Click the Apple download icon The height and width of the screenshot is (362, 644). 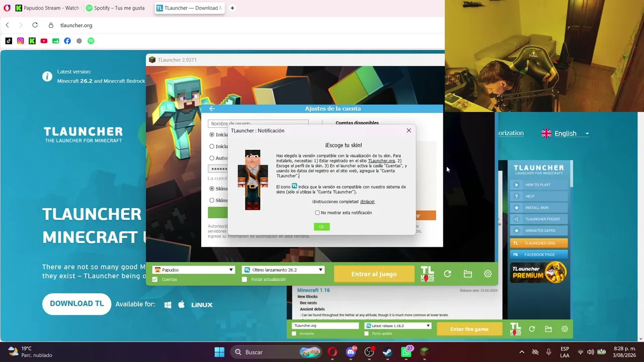click(181, 305)
